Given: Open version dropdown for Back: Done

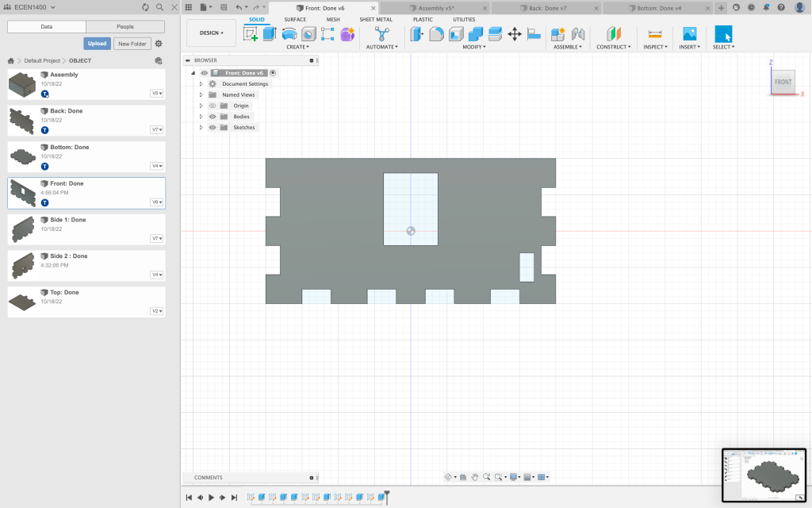Looking at the screenshot, I should click(x=156, y=129).
